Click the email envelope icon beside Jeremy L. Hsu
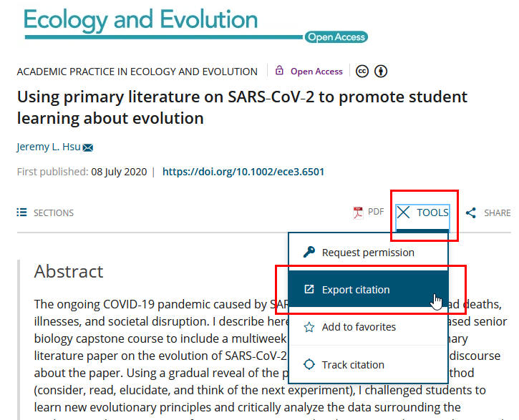This screenshot has width=519, height=420. [x=88, y=148]
